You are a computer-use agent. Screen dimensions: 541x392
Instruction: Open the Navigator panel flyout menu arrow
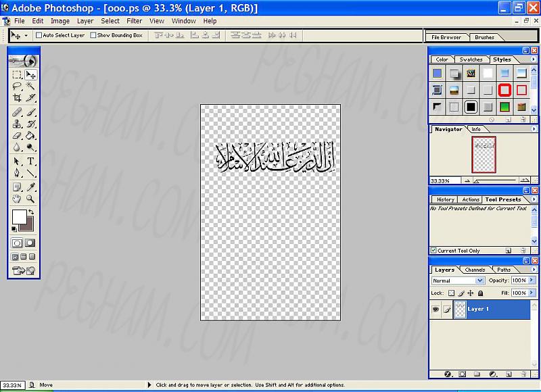[534, 129]
